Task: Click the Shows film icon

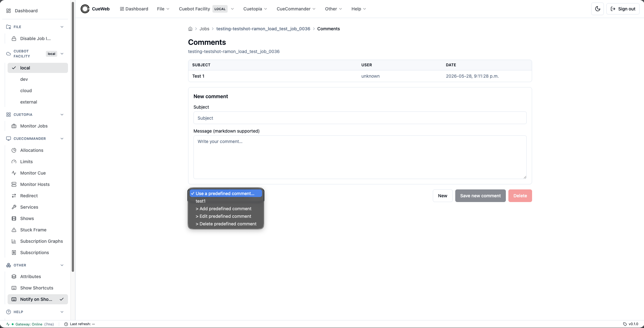Action: [x=14, y=218]
